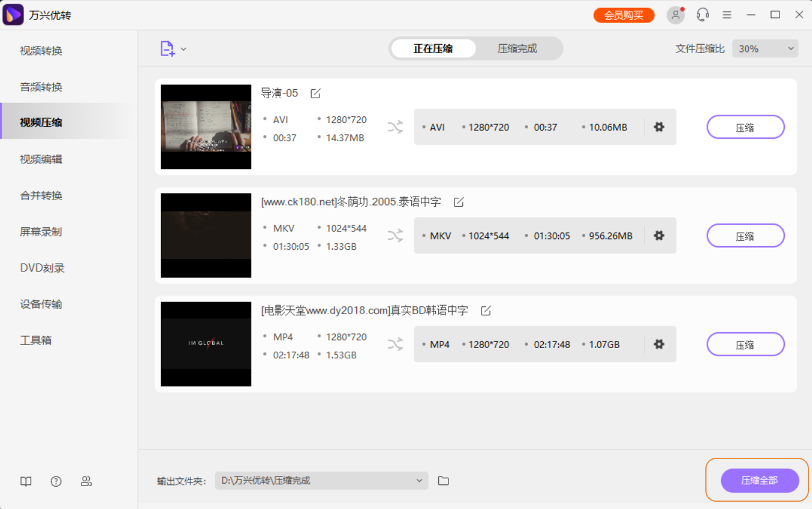
Task: Expand the output folder path dropdown
Action: click(419, 481)
